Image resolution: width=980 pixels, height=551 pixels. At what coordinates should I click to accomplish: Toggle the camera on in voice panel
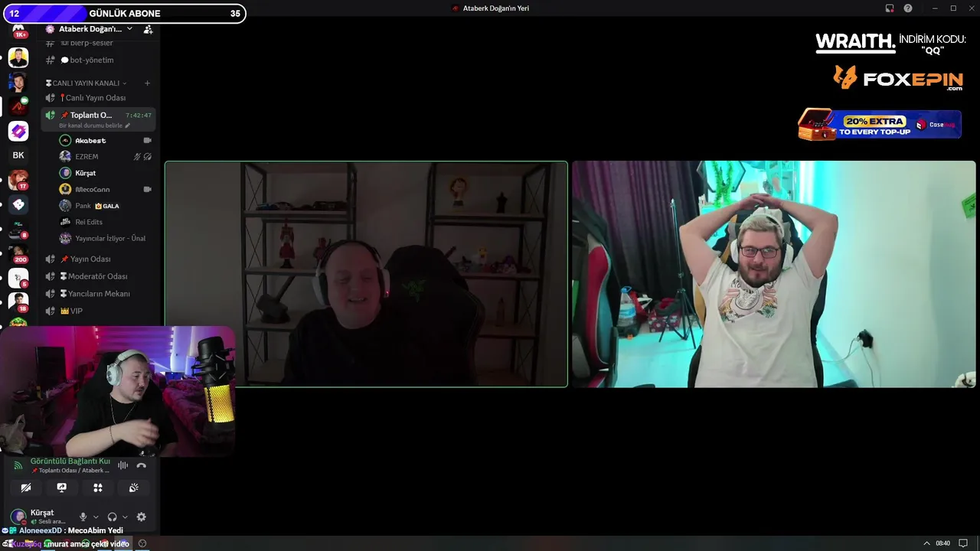click(x=26, y=487)
